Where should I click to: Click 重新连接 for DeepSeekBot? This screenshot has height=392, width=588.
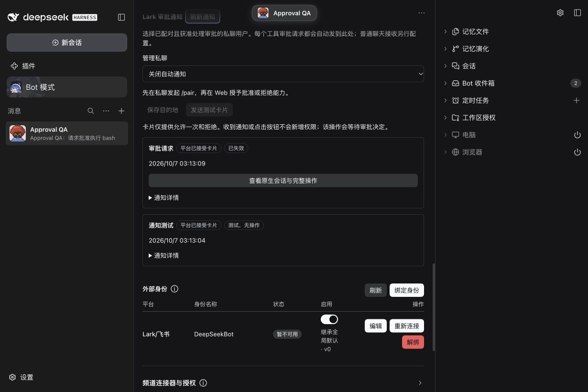(x=407, y=326)
